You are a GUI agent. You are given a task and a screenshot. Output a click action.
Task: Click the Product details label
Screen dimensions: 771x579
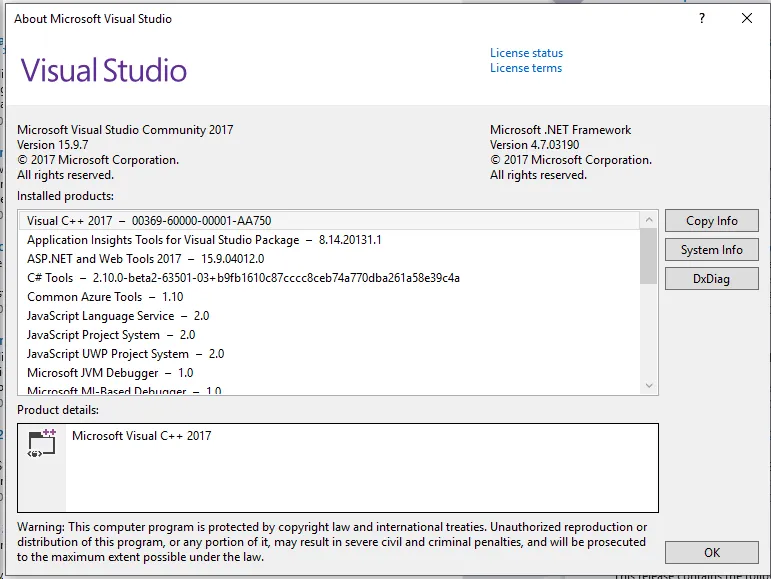[x=58, y=410]
